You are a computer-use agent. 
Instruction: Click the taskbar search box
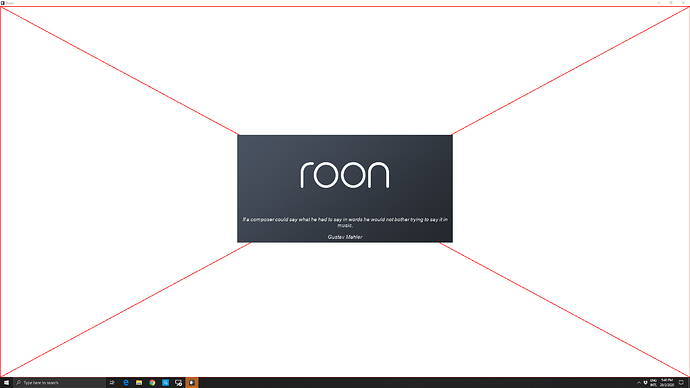[60, 383]
